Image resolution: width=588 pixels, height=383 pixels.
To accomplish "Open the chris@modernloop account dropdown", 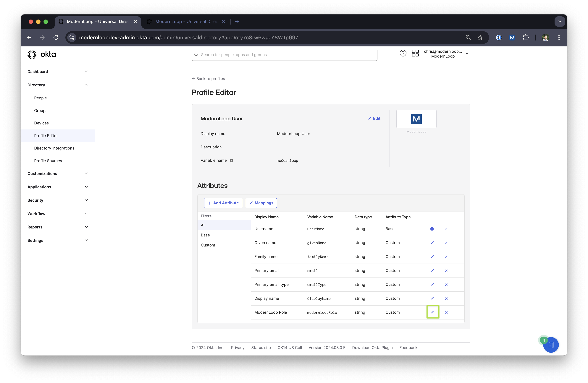I will (x=446, y=53).
